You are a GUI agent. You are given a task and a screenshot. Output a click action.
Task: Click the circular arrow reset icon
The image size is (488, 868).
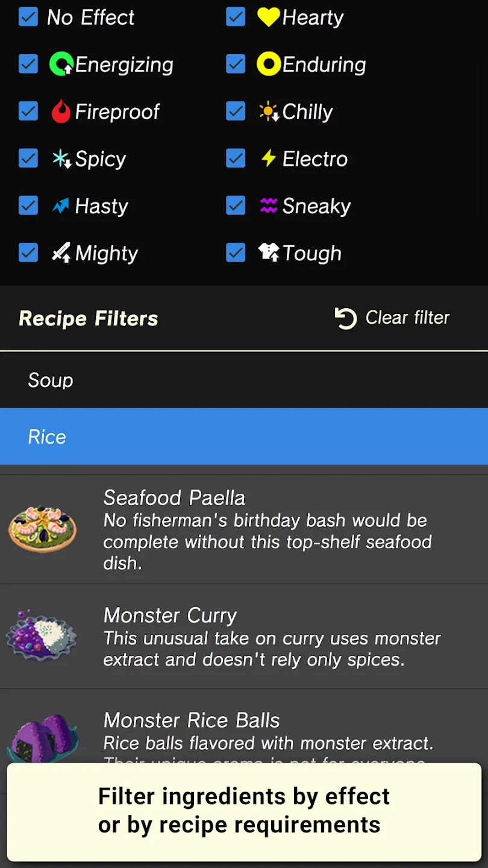pyautogui.click(x=346, y=318)
